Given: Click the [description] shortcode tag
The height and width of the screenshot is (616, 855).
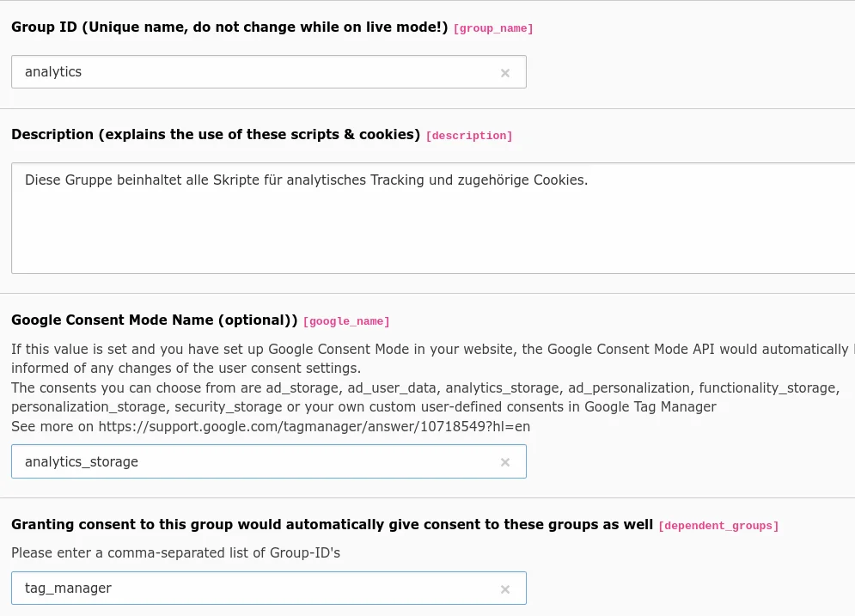Looking at the screenshot, I should coord(469,135).
